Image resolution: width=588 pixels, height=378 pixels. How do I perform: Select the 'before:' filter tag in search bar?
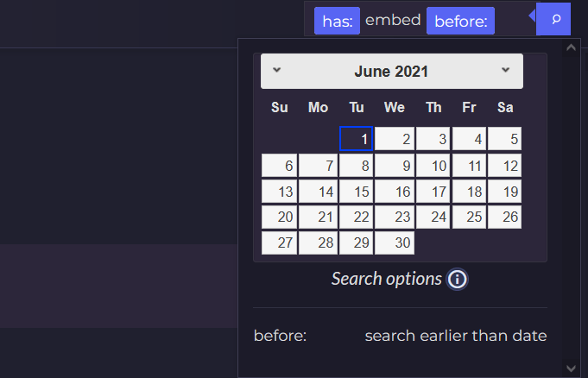pyautogui.click(x=460, y=21)
